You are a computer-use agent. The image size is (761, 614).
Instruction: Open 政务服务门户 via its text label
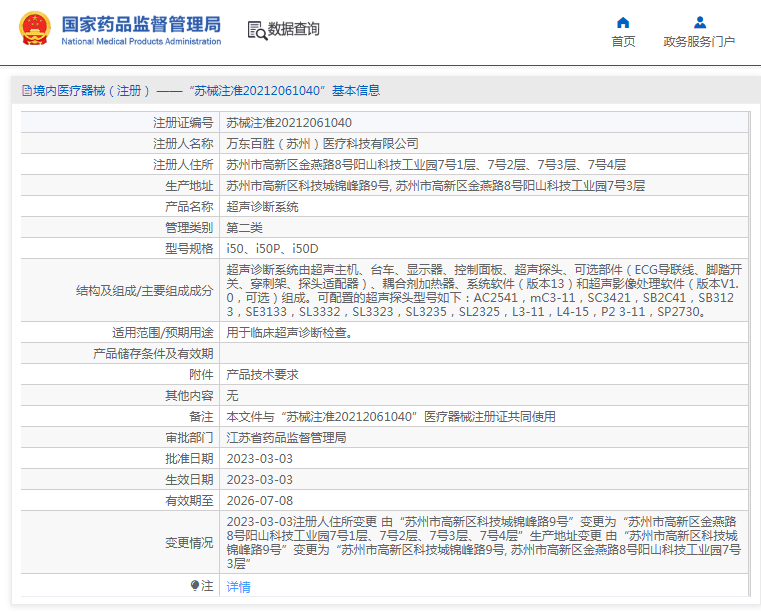[x=699, y=41]
